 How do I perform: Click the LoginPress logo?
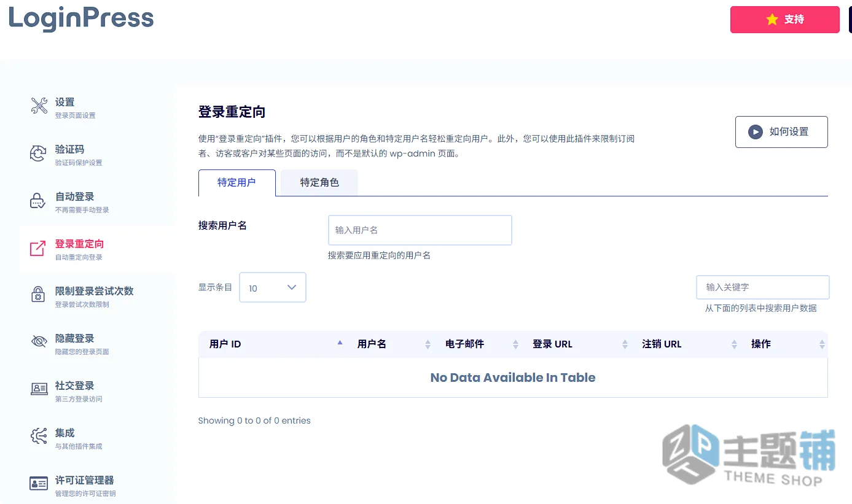pyautogui.click(x=81, y=18)
